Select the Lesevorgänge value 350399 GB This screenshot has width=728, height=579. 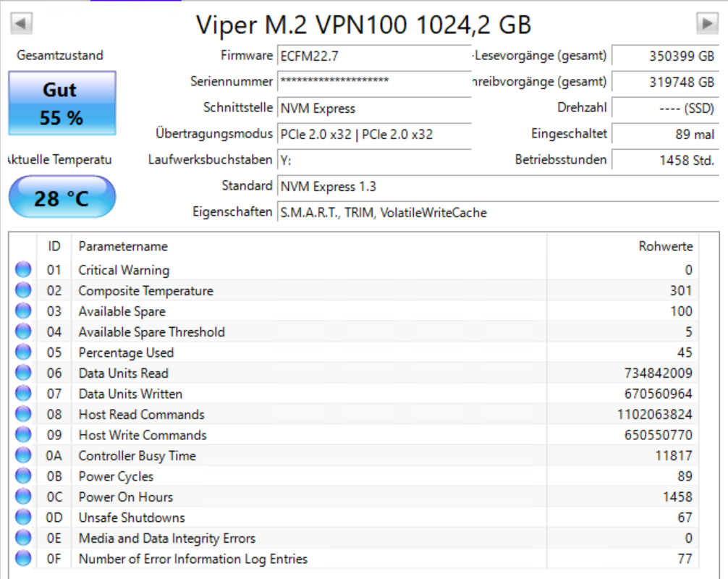(x=665, y=56)
